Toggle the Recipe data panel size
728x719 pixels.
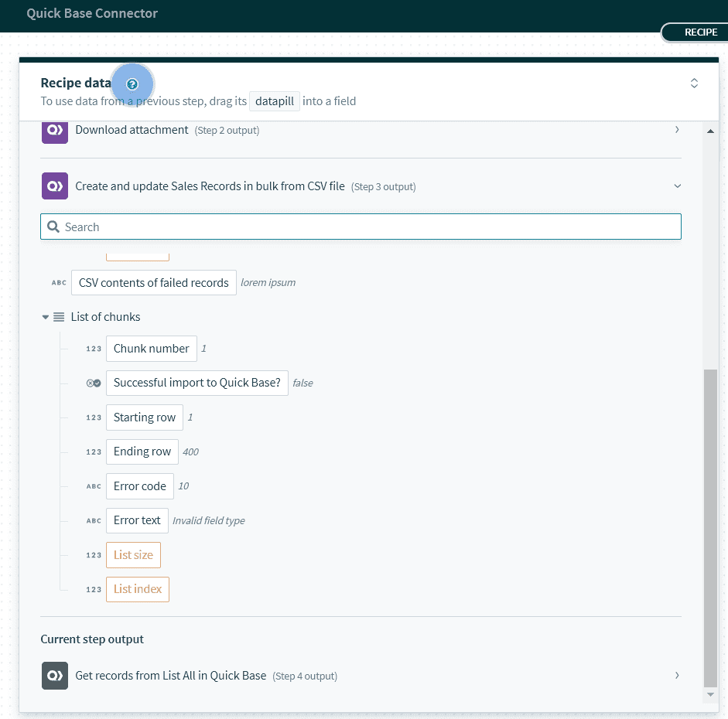694,83
